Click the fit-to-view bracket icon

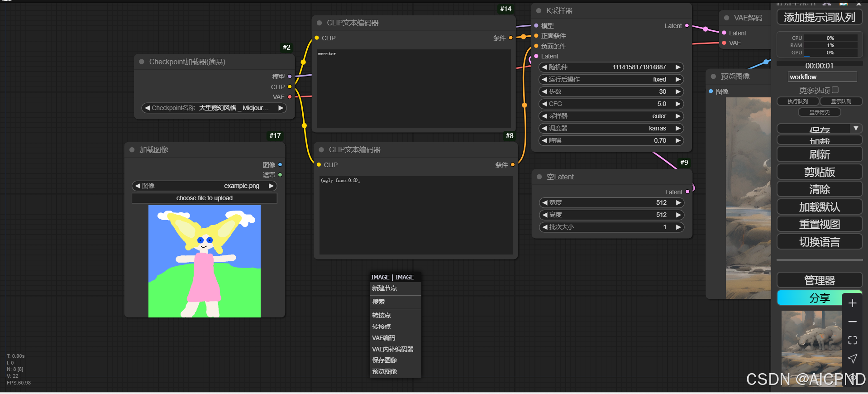point(852,340)
